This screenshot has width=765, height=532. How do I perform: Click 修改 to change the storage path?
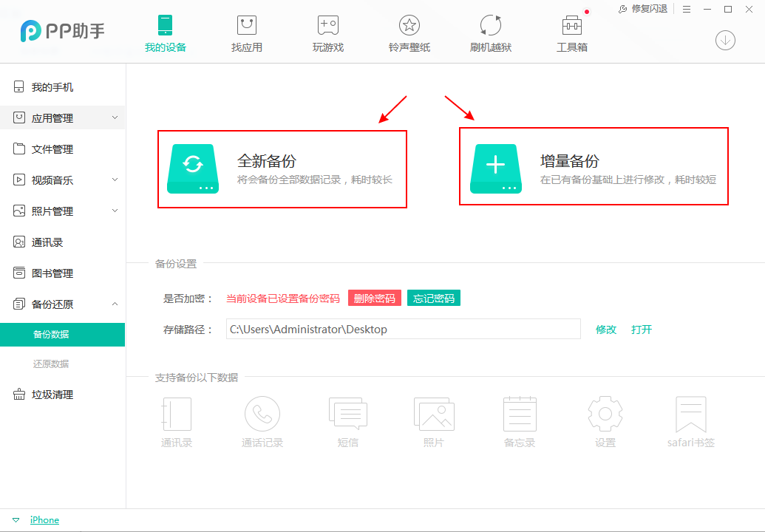(x=605, y=330)
